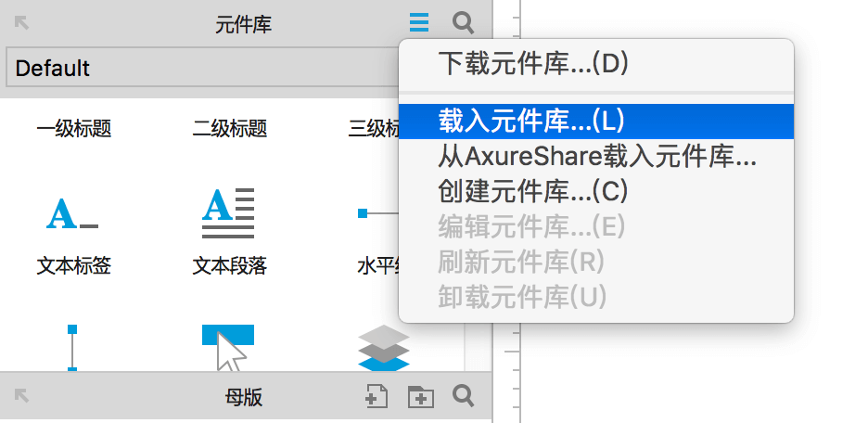Search the 母版 masters panel

[463, 396]
